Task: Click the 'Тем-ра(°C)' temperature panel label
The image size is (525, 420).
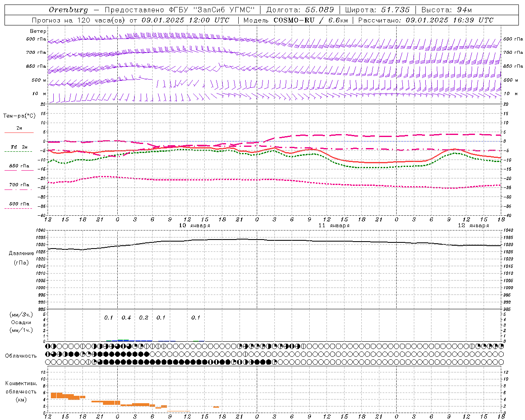Action: pos(19,116)
